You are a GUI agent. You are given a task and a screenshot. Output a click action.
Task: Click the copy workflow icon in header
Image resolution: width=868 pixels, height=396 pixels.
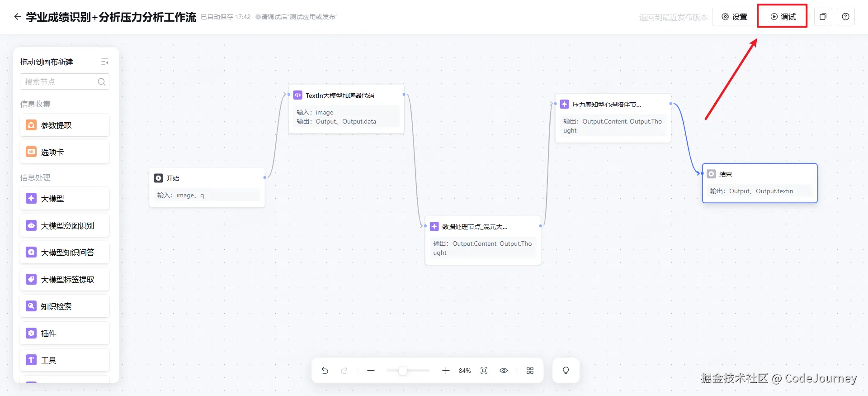click(x=823, y=17)
